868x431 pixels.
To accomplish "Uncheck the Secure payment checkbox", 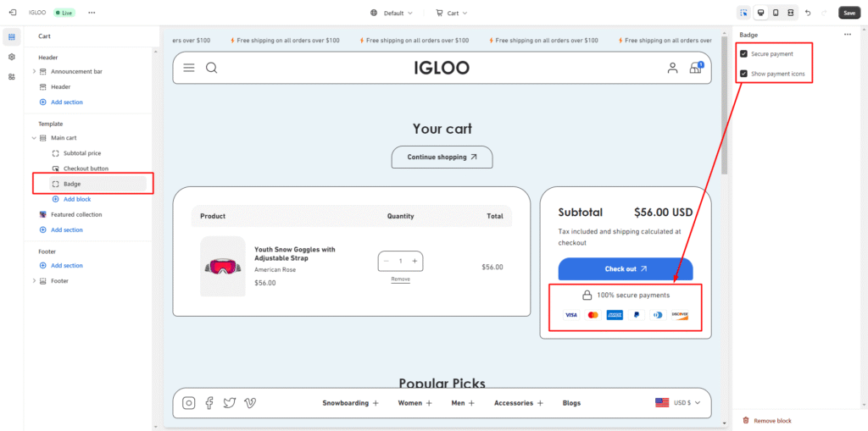I will pyautogui.click(x=743, y=53).
